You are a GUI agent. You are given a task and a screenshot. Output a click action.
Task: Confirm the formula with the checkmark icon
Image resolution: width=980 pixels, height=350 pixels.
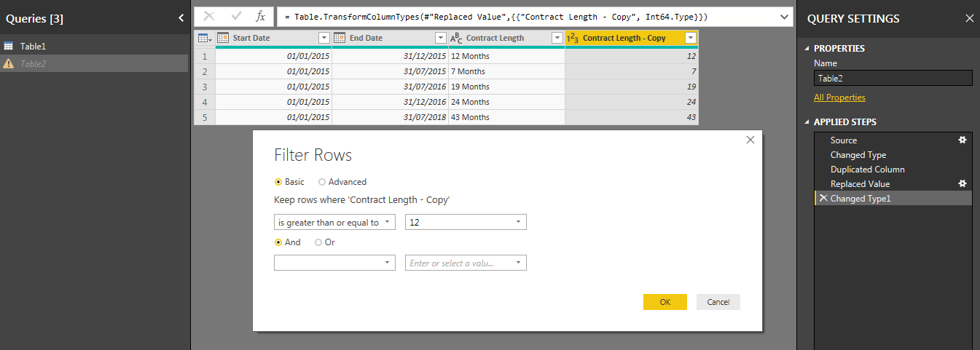point(236,16)
